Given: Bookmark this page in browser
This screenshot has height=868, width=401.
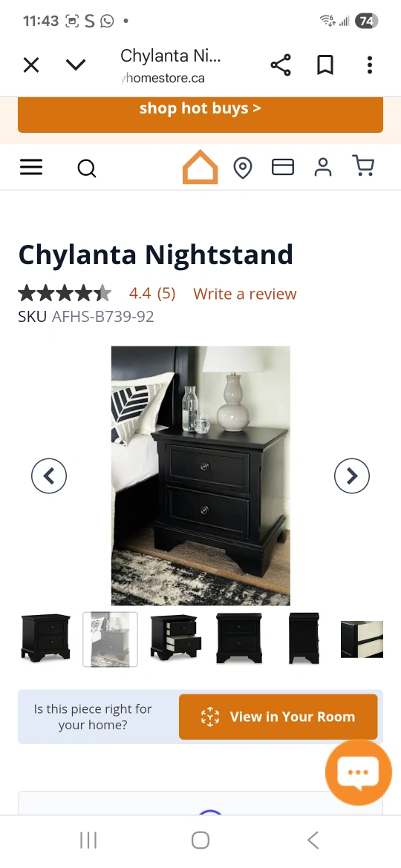Looking at the screenshot, I should point(325,65).
